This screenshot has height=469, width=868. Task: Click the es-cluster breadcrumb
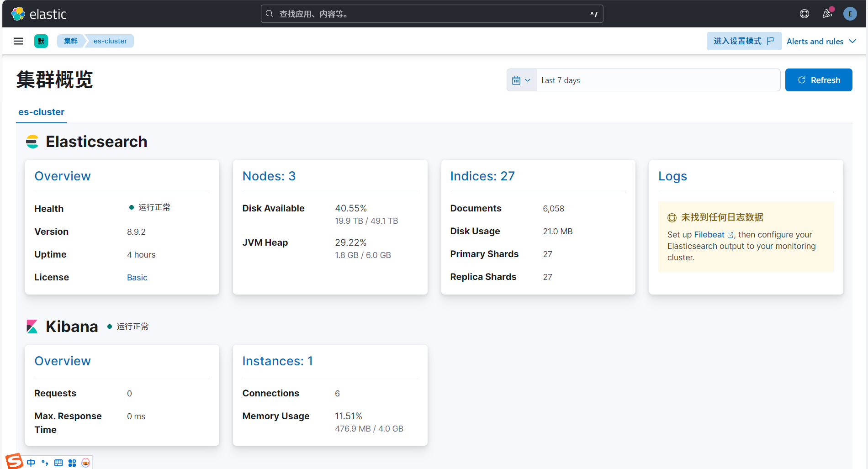pos(110,41)
